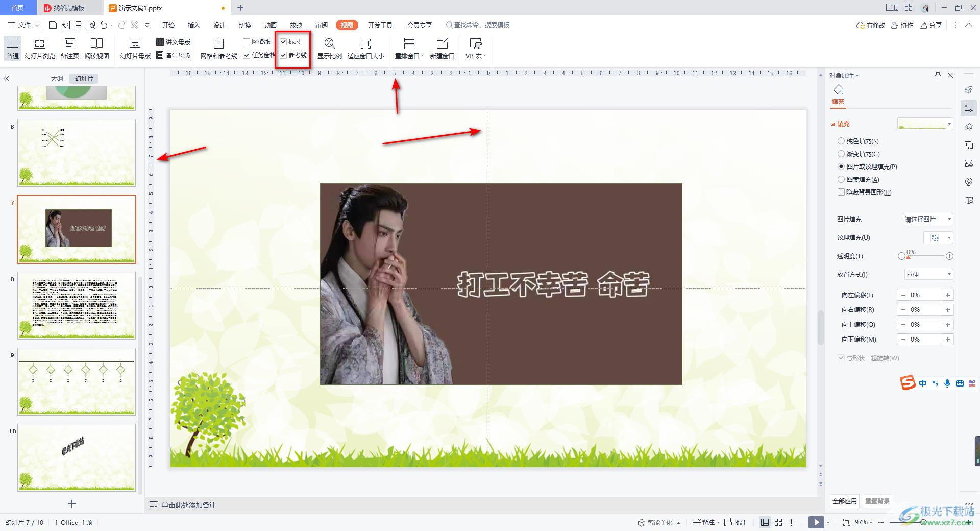Pin the 对象属性 panel
This screenshot has height=531, width=980.
[938, 75]
